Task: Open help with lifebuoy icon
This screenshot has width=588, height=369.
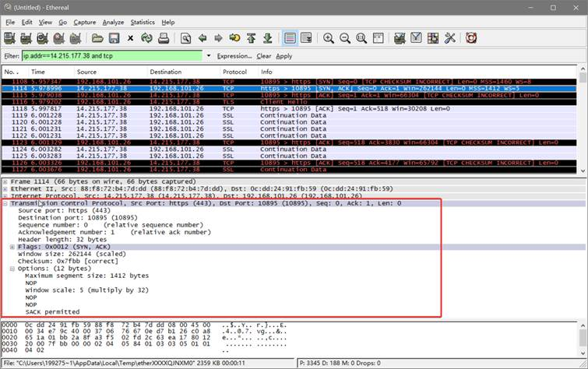Action: point(471,38)
